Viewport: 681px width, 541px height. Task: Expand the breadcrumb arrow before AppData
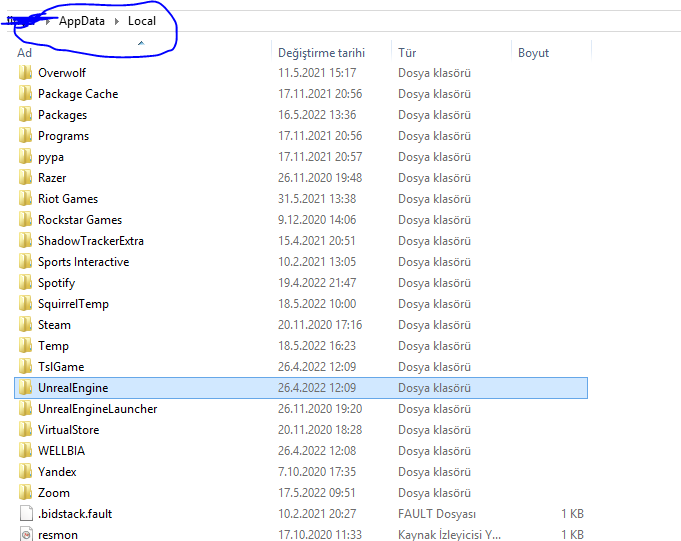pos(48,21)
